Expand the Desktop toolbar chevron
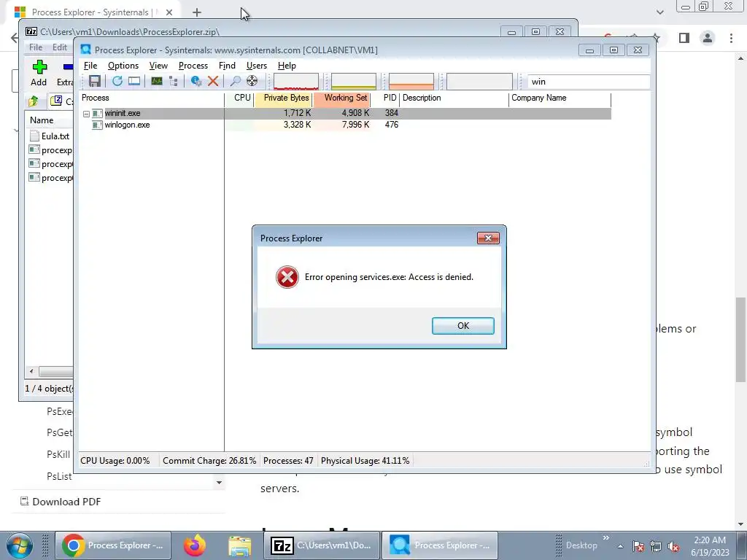Viewport: 747px width, 560px height. (606, 537)
